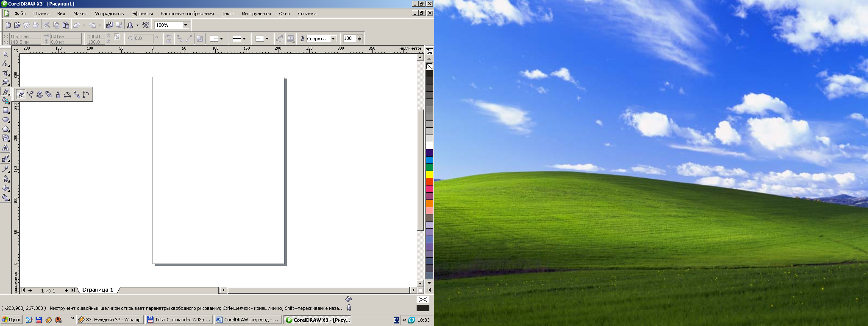Select the Shape edit tool

6,63
